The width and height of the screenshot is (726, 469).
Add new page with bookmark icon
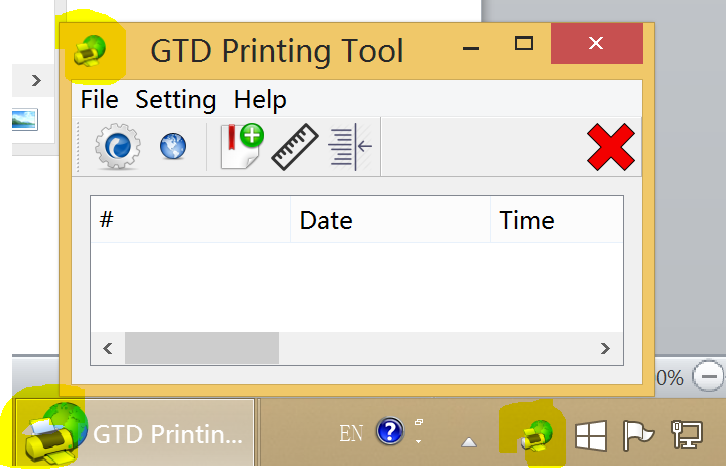(x=242, y=146)
